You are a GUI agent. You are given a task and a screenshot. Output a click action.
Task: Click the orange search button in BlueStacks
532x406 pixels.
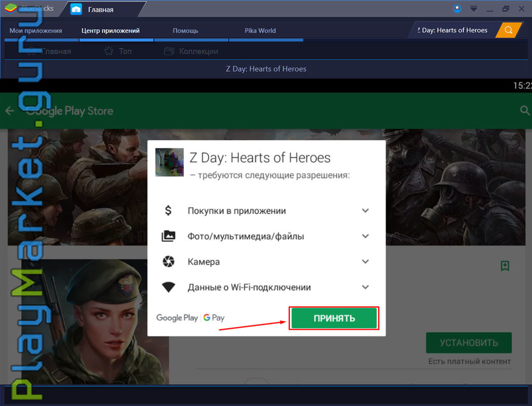(508, 30)
